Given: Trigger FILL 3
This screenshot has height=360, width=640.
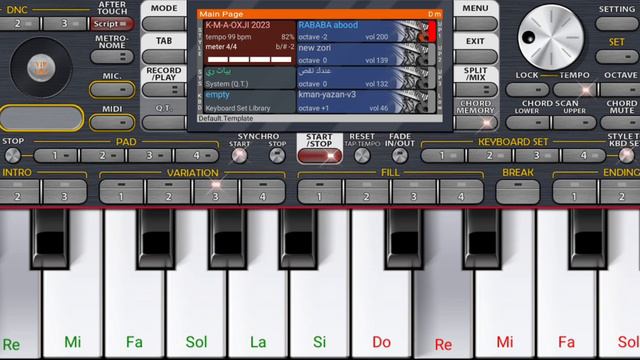Looking at the screenshot, I should 414,191.
